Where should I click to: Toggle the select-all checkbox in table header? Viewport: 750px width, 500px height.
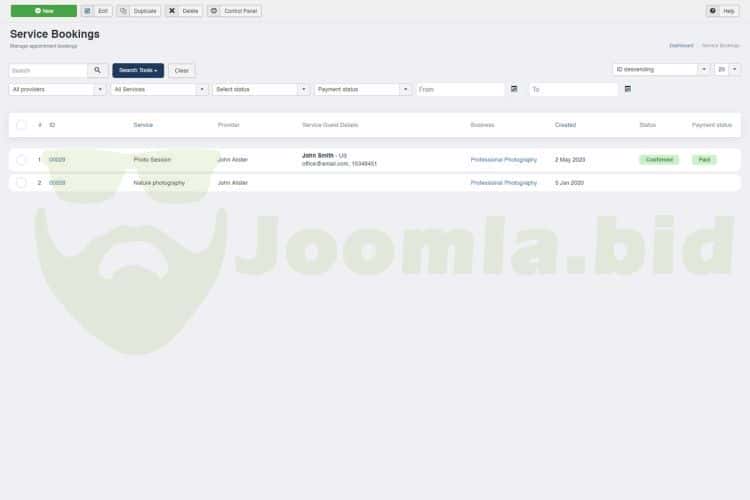[21, 125]
